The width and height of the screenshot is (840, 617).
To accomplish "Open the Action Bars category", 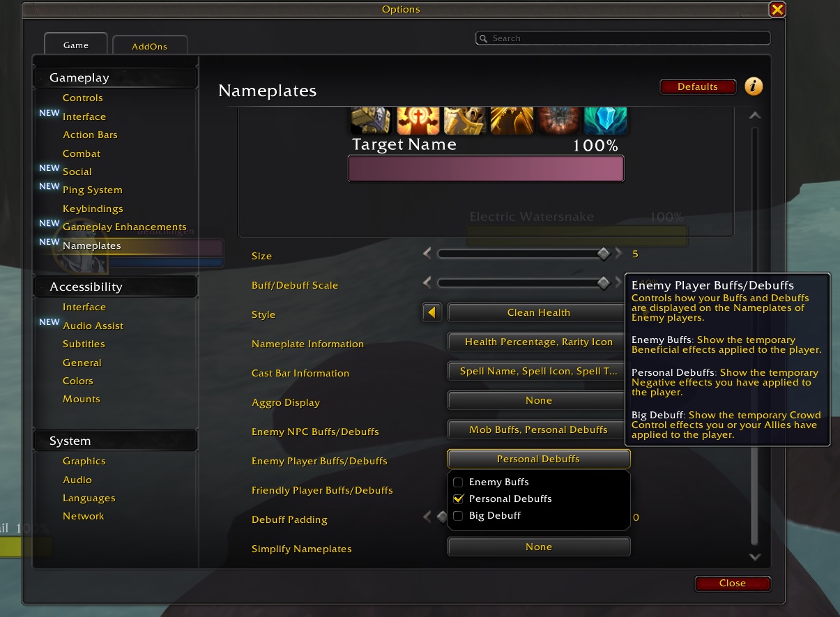I will pyautogui.click(x=90, y=135).
